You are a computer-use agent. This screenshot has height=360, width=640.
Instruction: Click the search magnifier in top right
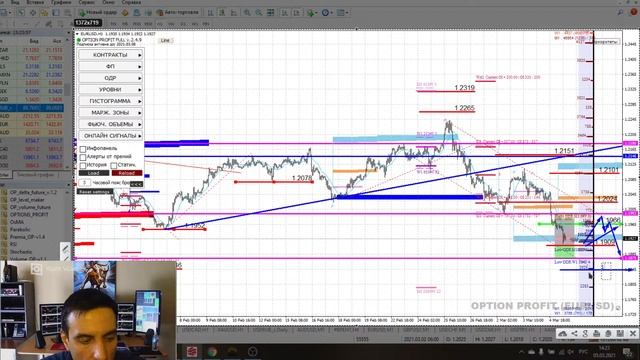tap(620, 13)
